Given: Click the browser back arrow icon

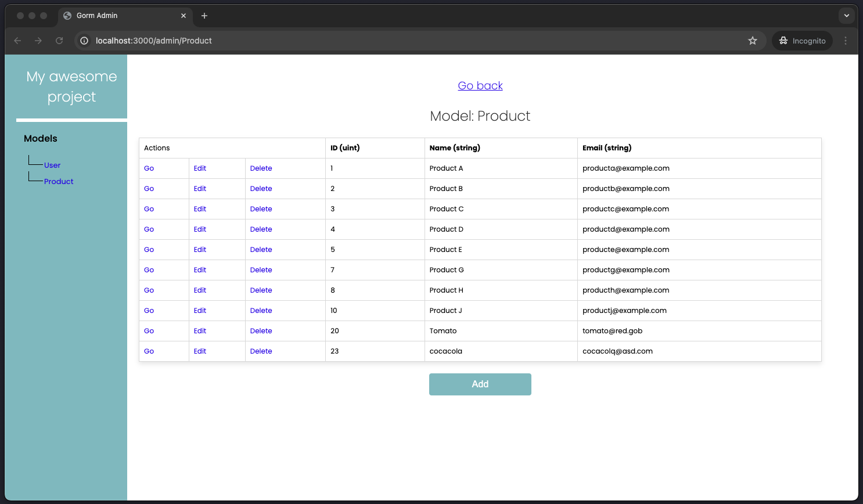Looking at the screenshot, I should 17,41.
